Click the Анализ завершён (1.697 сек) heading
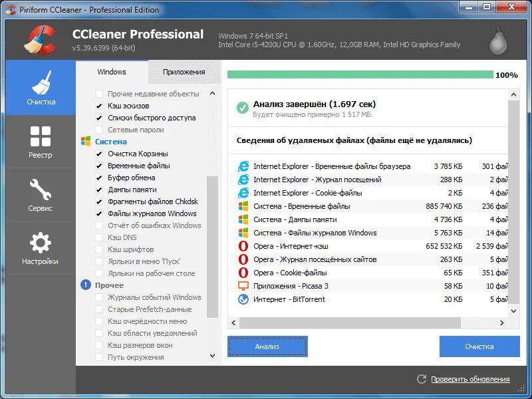 [315, 104]
